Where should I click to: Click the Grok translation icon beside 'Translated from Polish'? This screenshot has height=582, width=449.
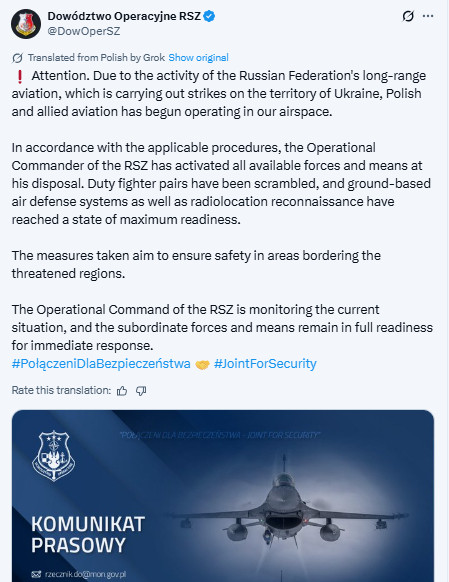point(17,58)
